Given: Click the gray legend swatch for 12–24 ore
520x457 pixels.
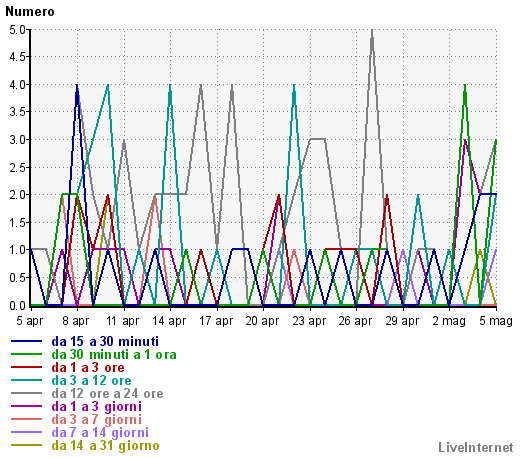Looking at the screenshot, I should point(26,393).
